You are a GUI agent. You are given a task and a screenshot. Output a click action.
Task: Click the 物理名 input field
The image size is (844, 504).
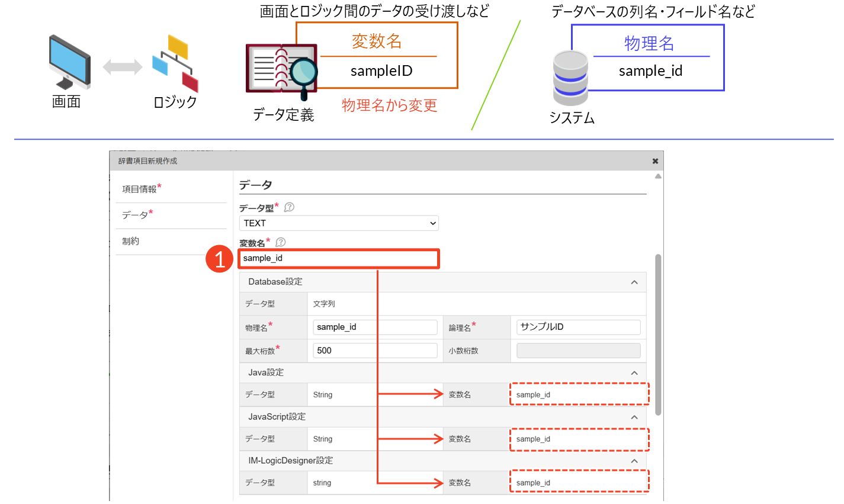click(374, 328)
